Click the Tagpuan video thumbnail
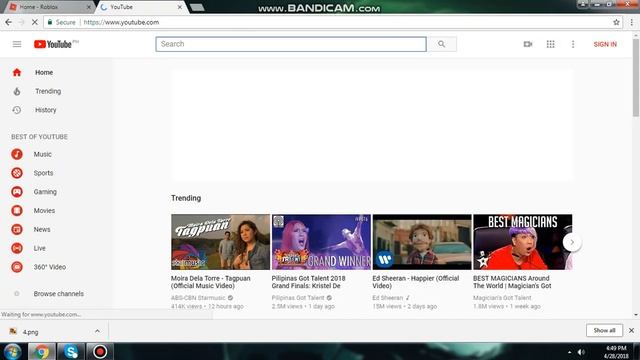This screenshot has height=360, width=640. pos(220,242)
